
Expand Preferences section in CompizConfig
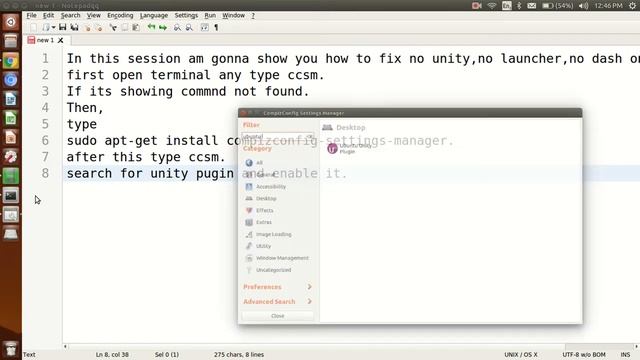pyautogui.click(x=278, y=287)
